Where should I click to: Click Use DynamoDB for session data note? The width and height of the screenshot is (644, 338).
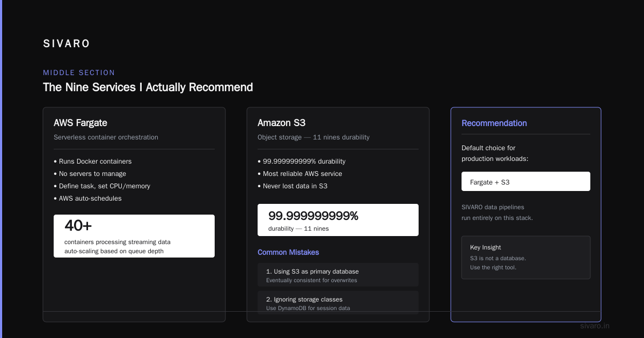tap(308, 308)
